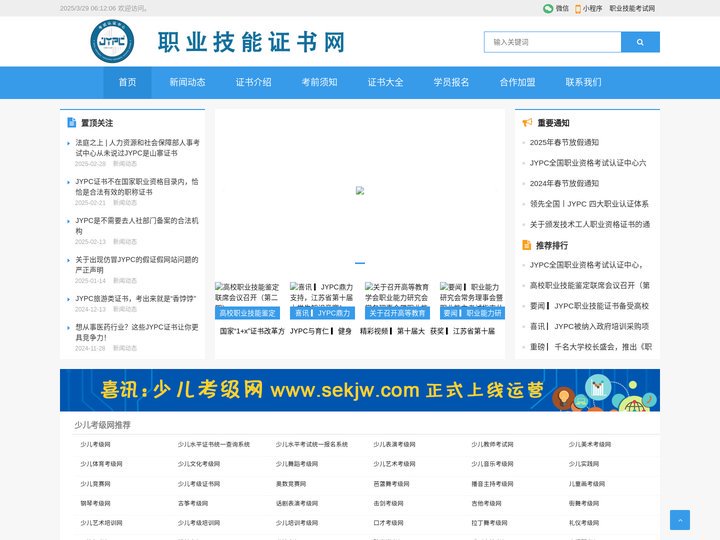Click the back-to-top arrow button

click(x=680, y=520)
